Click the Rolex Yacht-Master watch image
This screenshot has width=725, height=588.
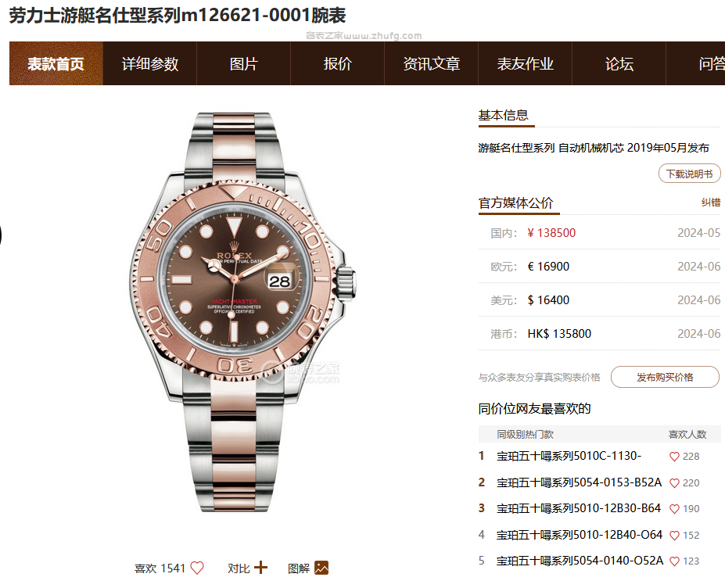pos(242,311)
